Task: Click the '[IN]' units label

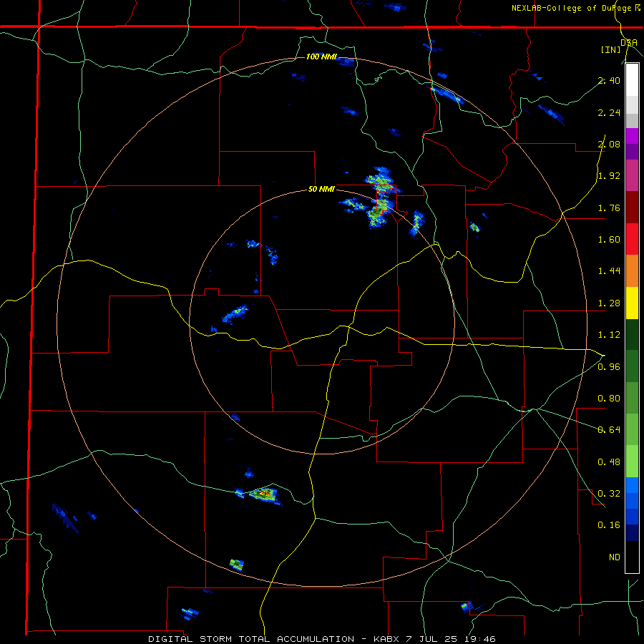Action: 610,49
